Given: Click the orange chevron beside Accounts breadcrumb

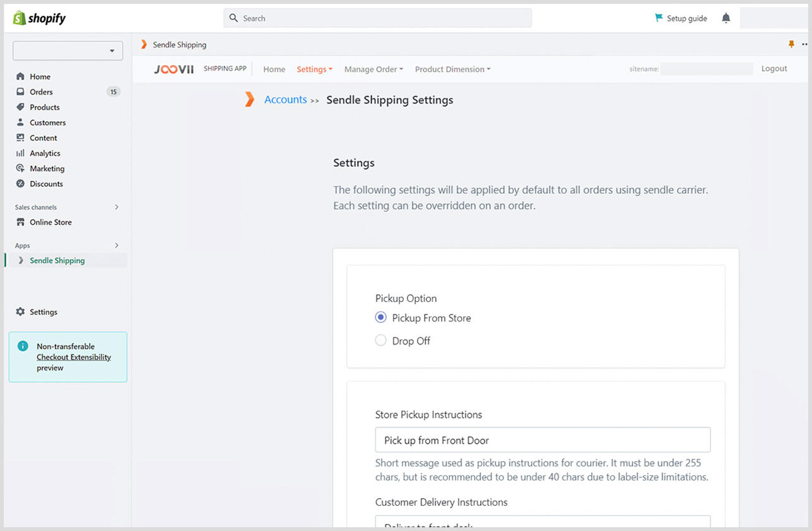Looking at the screenshot, I should [x=250, y=99].
